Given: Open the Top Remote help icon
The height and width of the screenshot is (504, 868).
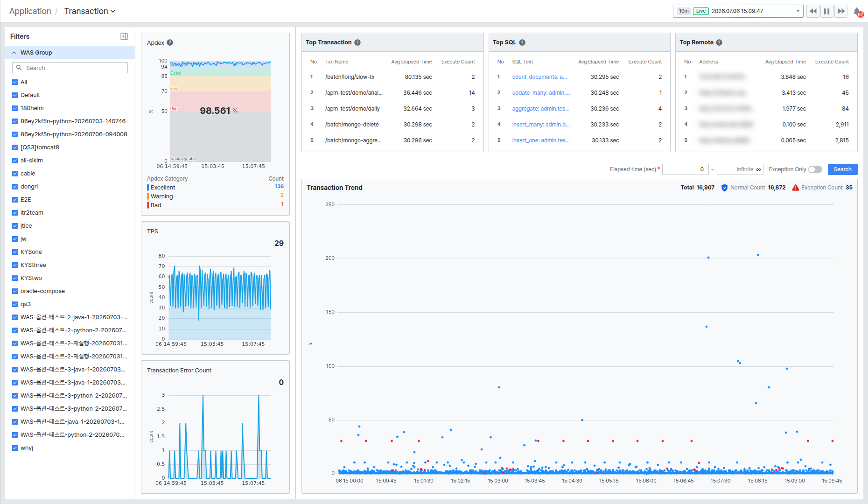Looking at the screenshot, I should coord(719,42).
